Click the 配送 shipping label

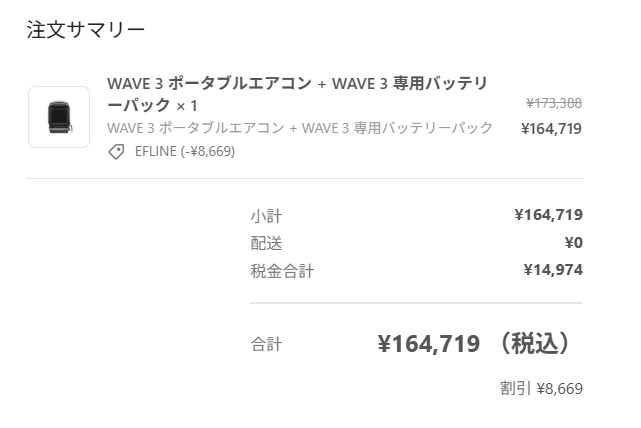click(x=266, y=243)
